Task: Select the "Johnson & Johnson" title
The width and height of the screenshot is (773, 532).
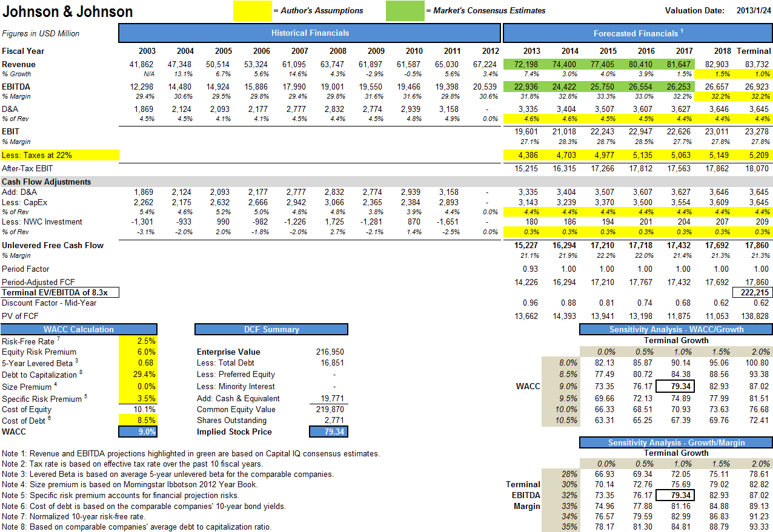Action: (67, 11)
